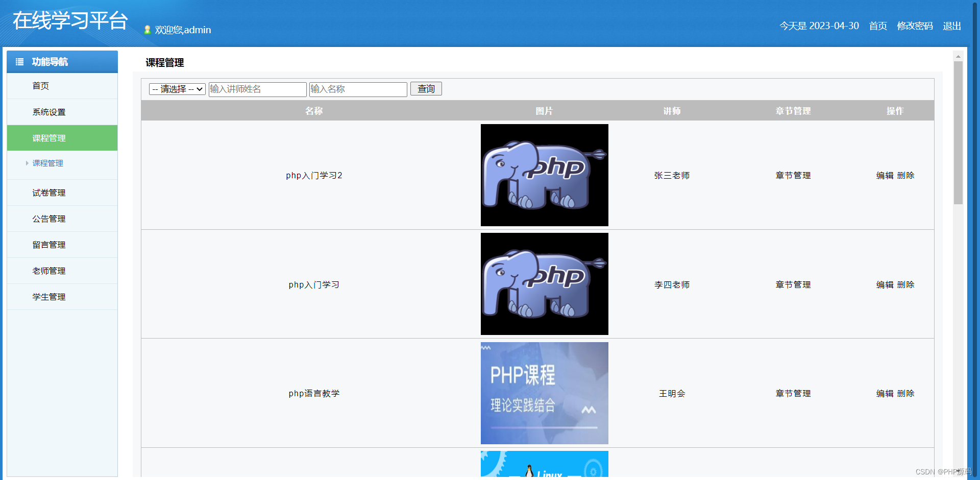The width and height of the screenshot is (980, 480).
Task: Click the scroll-up arrow of content scrollbar
Action: [958, 56]
